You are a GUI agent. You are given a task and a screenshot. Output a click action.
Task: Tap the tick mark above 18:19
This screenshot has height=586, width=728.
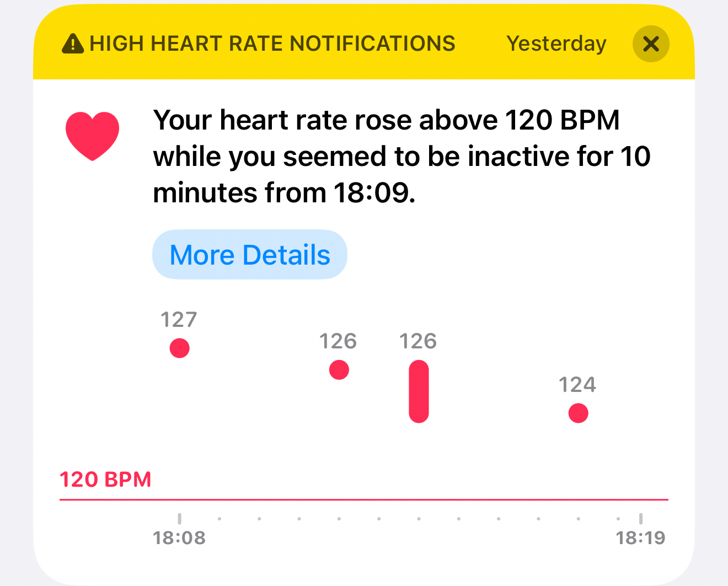pos(640,518)
